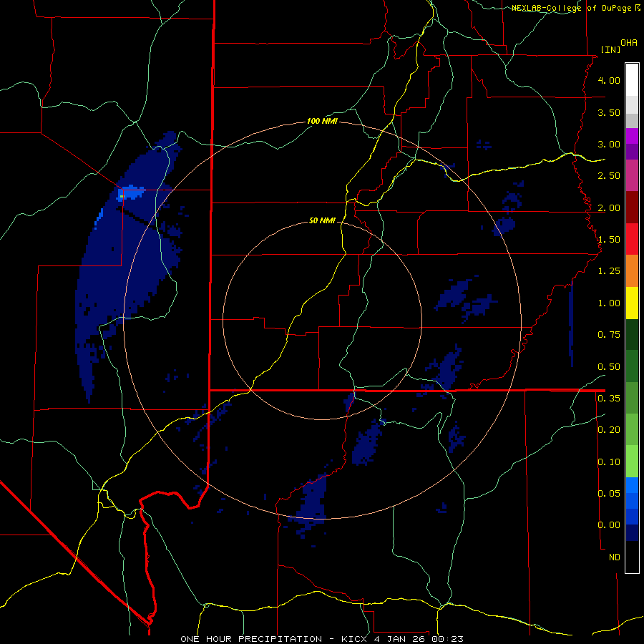Click the 1.25 legend value

point(609,270)
